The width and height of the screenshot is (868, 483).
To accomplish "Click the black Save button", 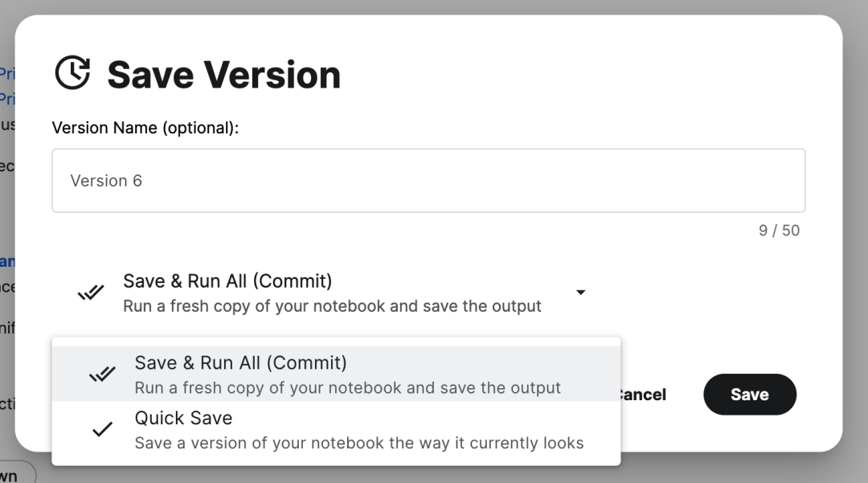I will [x=750, y=395].
